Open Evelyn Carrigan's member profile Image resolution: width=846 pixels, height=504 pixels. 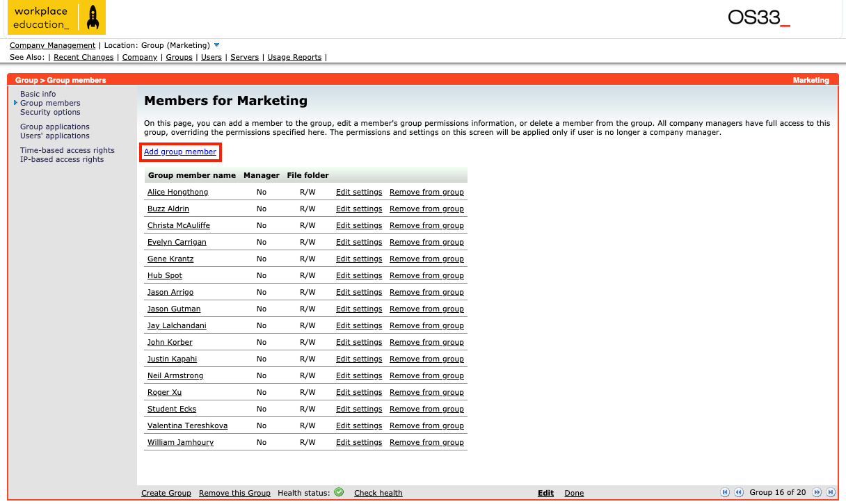[177, 242]
